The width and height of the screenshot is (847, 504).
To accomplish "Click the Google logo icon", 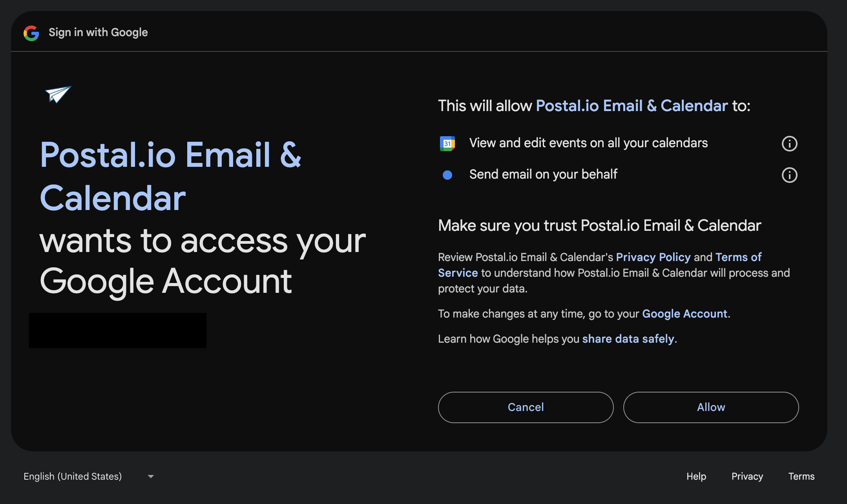I will 31,33.
